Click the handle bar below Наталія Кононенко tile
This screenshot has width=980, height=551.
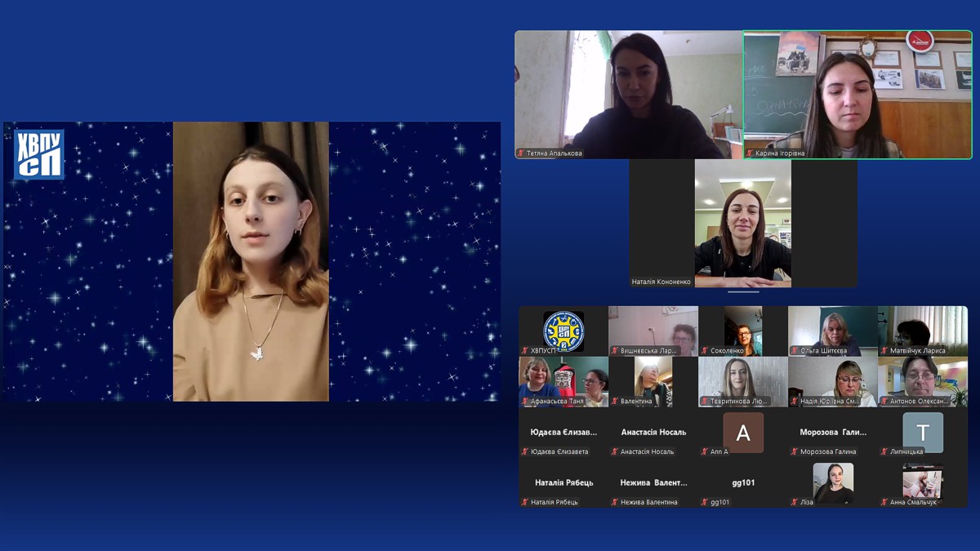pos(743,291)
